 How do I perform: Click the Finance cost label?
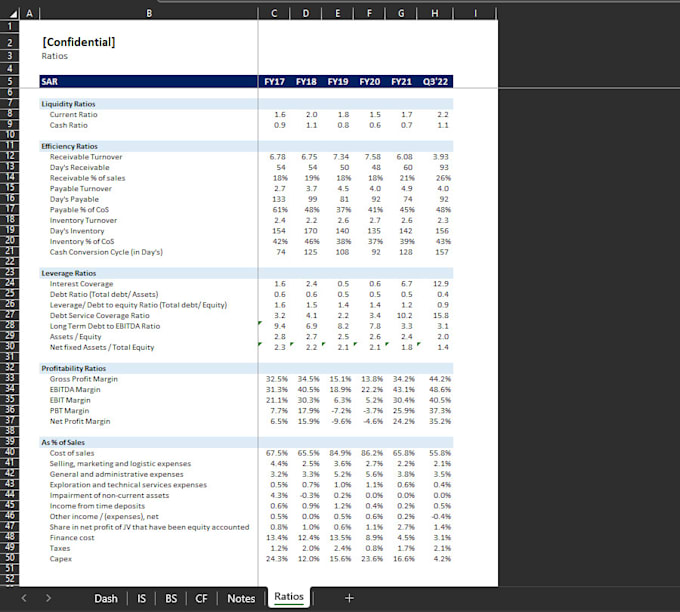72,537
